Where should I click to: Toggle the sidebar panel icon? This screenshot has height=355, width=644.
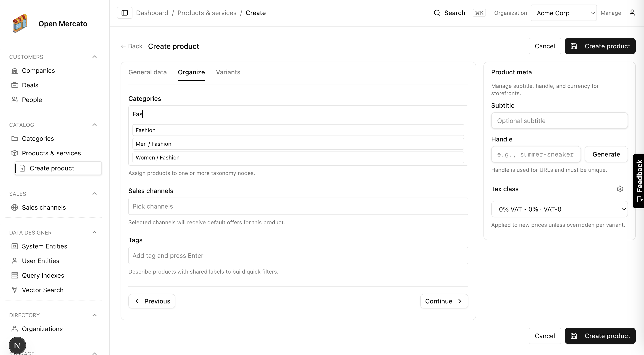tap(124, 13)
